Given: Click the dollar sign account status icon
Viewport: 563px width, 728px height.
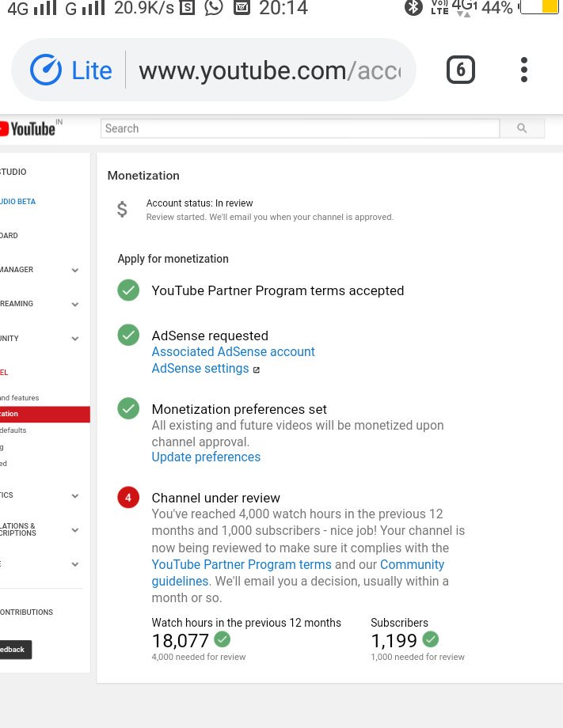Looking at the screenshot, I should coord(122,210).
